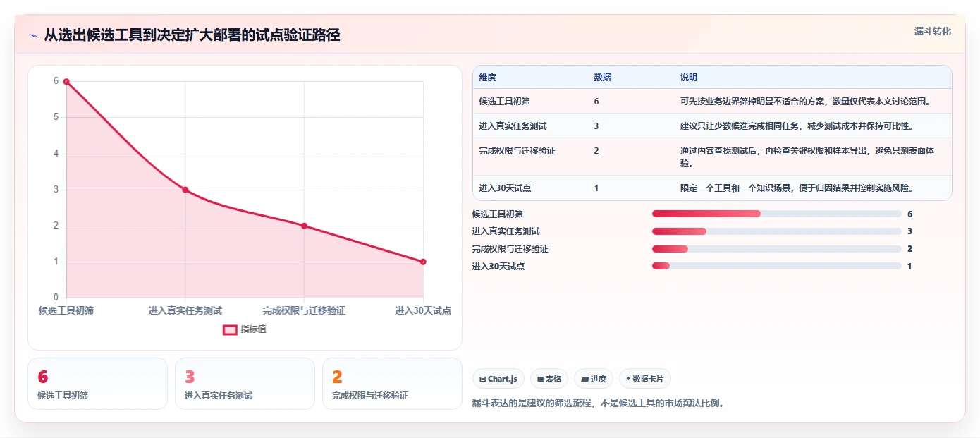Click the chart data point at 完成权限与迁移验证
Viewport: 980px width, 438px height.
[304, 226]
